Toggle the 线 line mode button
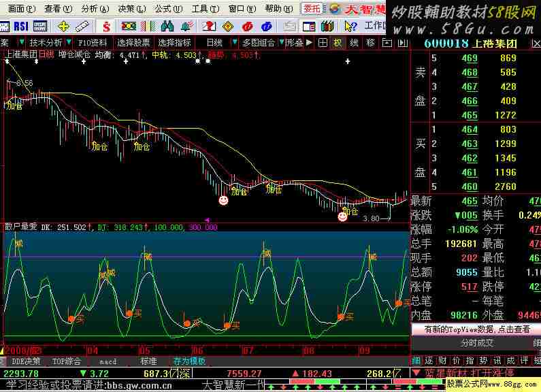The width and height of the screenshot is (541, 392). coord(354,43)
